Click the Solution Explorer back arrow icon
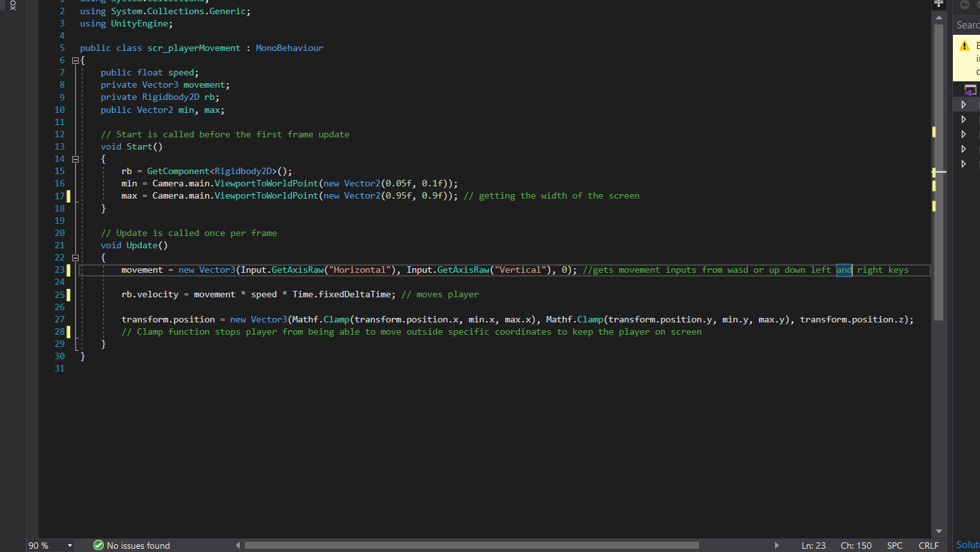The width and height of the screenshot is (980, 552). [965, 5]
